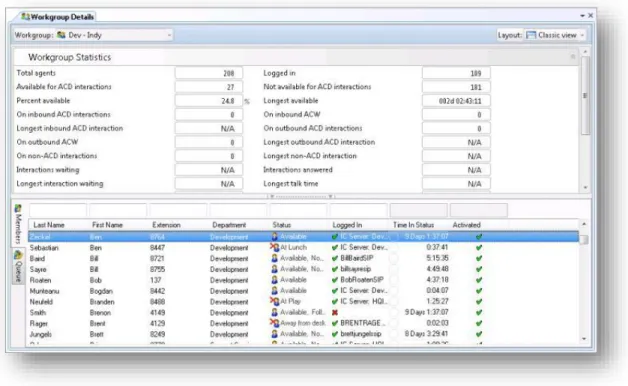Click Activated checkmark in Sebastian row

click(479, 247)
